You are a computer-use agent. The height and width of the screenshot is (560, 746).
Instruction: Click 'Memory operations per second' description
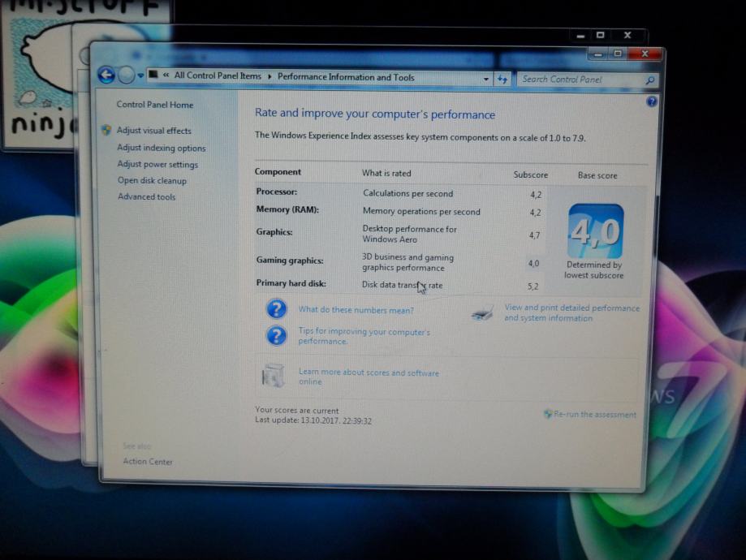(x=421, y=211)
